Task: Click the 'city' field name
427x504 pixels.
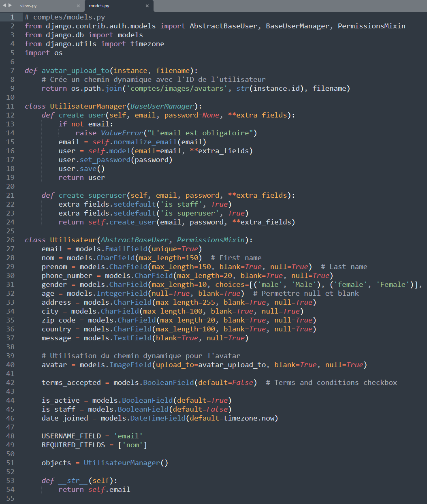Action: pyautogui.click(x=50, y=311)
